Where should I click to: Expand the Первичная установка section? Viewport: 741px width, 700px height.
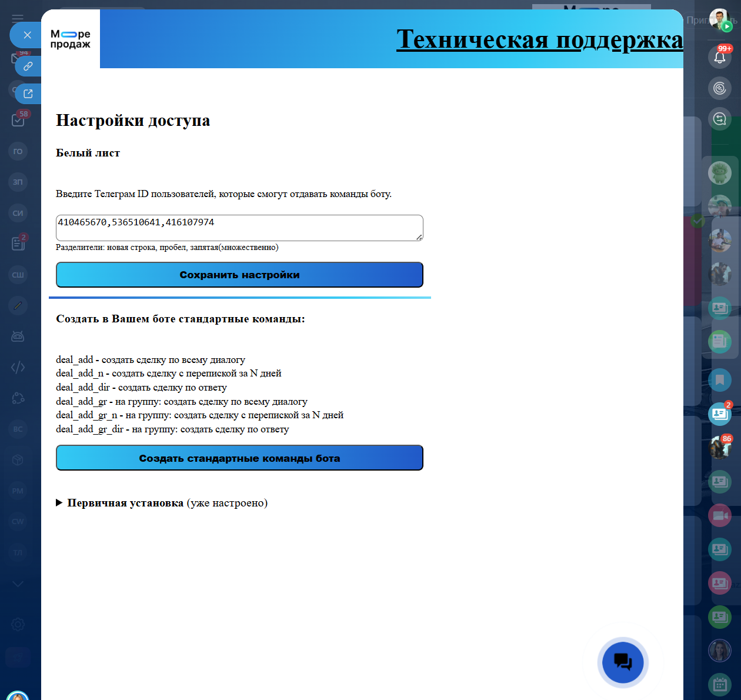click(162, 503)
